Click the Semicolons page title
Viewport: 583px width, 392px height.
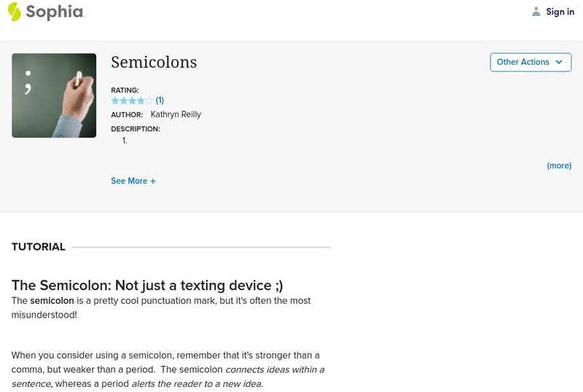(154, 63)
